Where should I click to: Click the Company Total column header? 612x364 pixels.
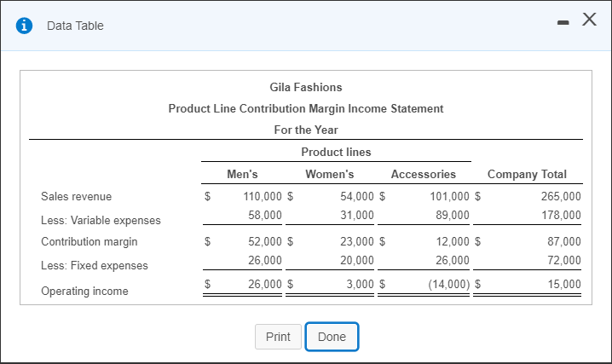pos(527,174)
